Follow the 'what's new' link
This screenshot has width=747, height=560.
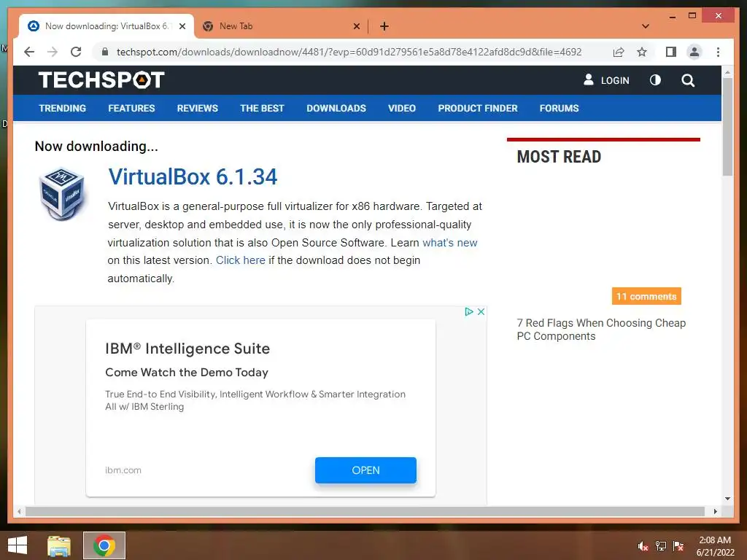tap(449, 242)
